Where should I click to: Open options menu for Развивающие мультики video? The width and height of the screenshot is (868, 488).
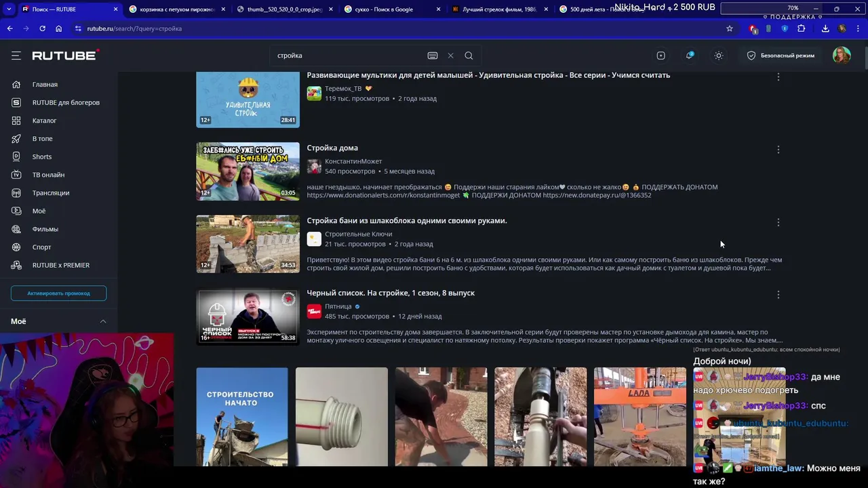[778, 77]
